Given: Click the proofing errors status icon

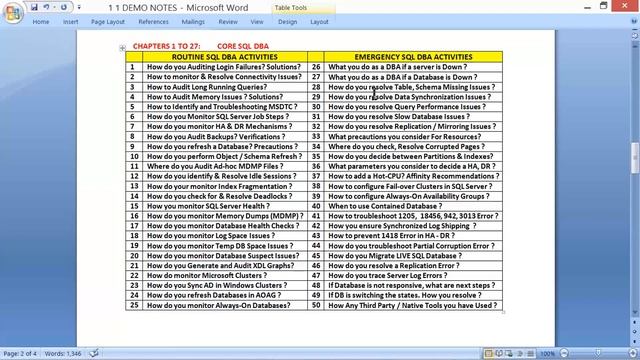Looking at the screenshot, I should point(94,353).
